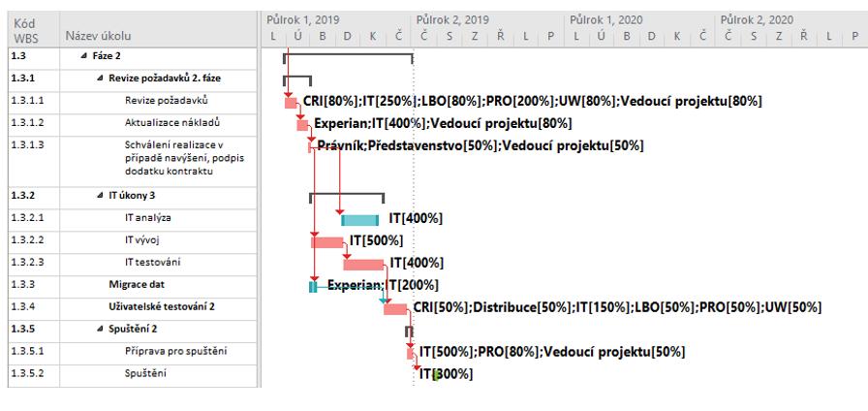
Task: Click the Kód WBS column header
Action: [x=34, y=30]
